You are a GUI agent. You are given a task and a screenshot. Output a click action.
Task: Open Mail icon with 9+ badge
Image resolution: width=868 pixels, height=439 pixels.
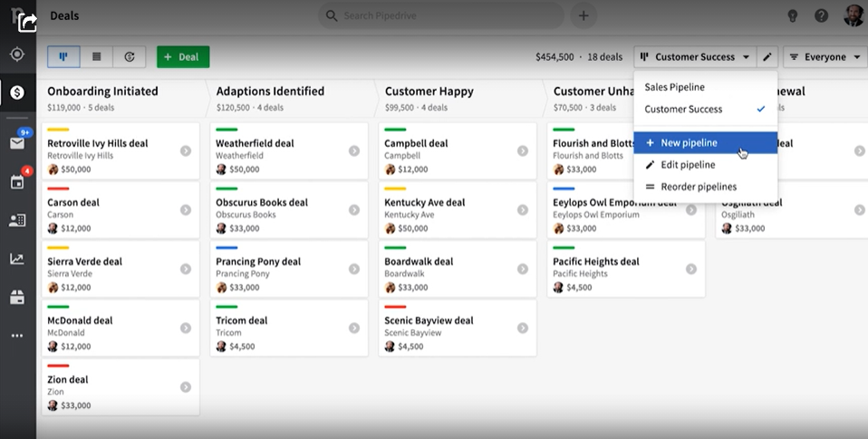coord(17,143)
